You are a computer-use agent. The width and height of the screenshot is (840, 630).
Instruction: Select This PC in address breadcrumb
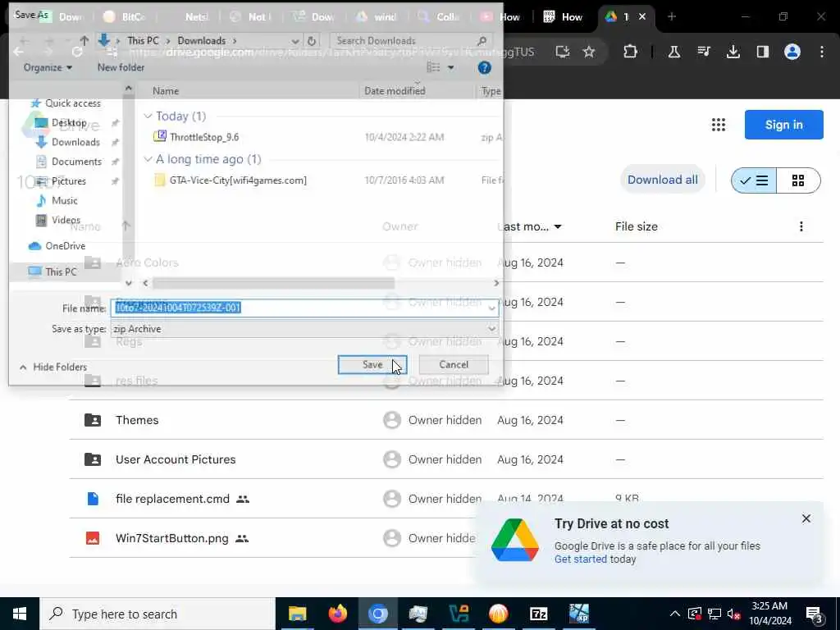point(143,41)
